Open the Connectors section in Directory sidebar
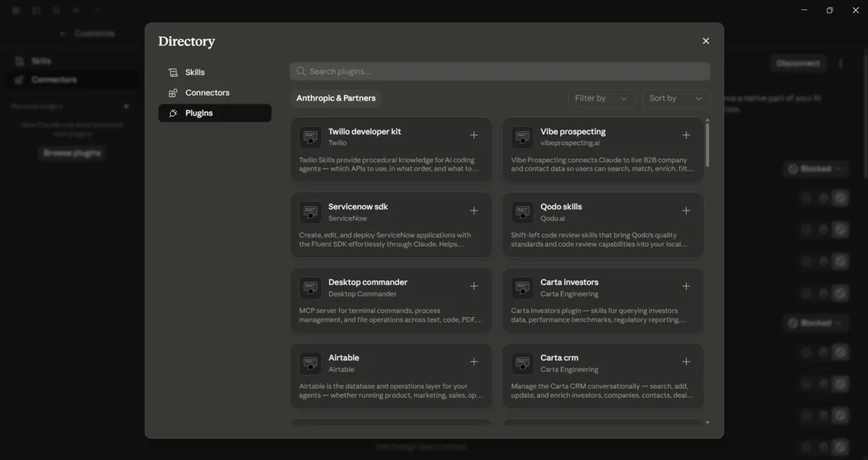The height and width of the screenshot is (460, 868). click(x=215, y=93)
